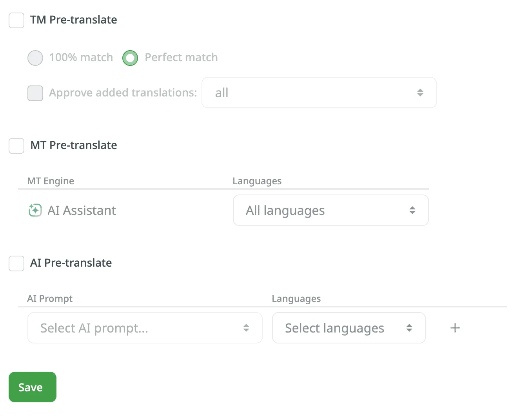Image resolution: width=532 pixels, height=418 pixels.
Task: Click the Save button
Action: 32,387
